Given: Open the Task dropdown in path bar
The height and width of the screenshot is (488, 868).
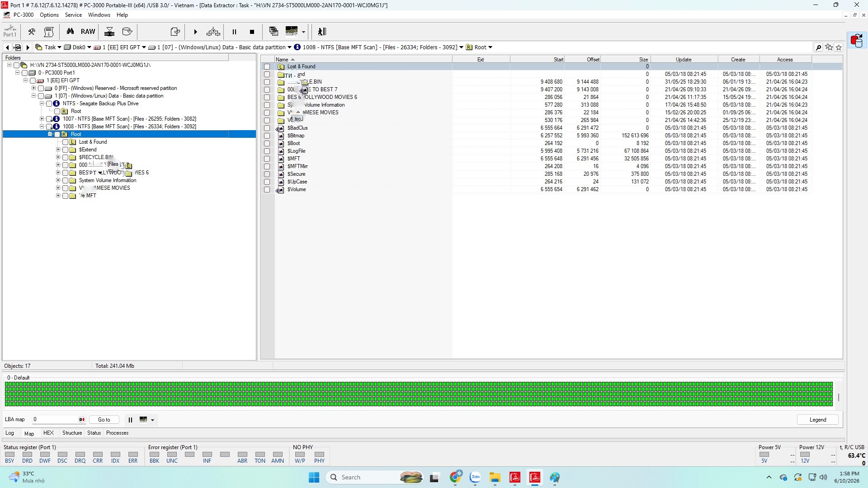Looking at the screenshot, I should (59, 47).
